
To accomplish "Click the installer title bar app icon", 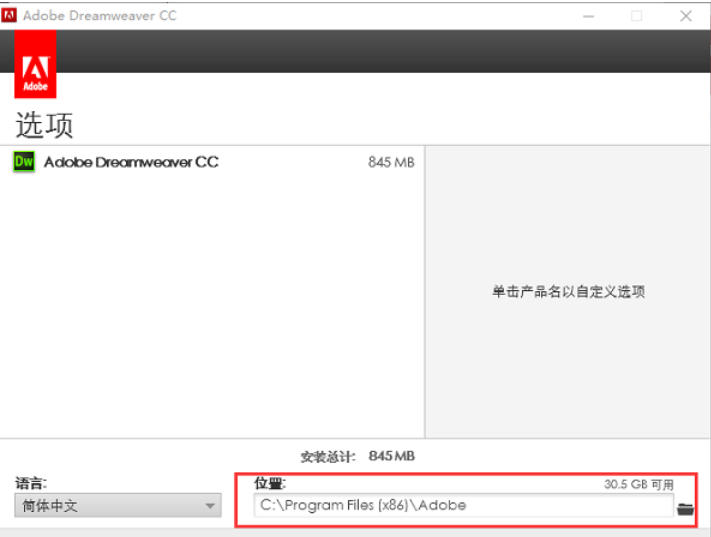I will tap(9, 15).
